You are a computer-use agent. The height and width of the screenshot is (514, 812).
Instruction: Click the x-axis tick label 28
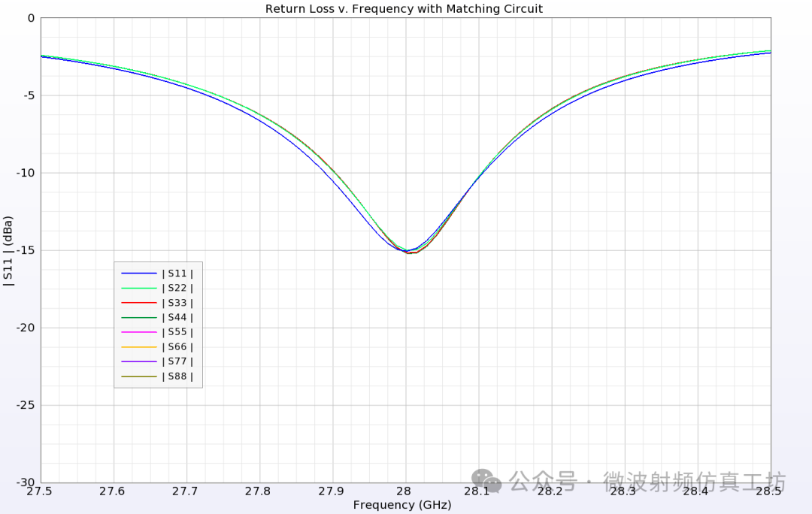pyautogui.click(x=404, y=491)
